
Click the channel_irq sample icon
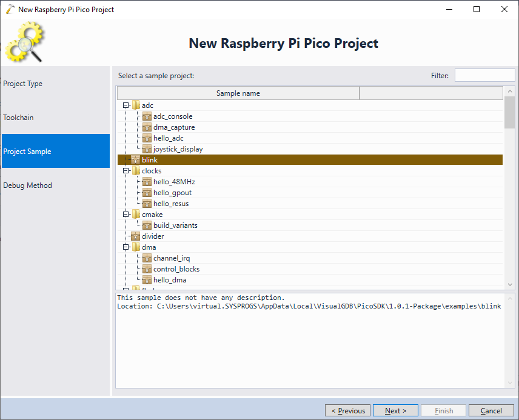[147, 258]
